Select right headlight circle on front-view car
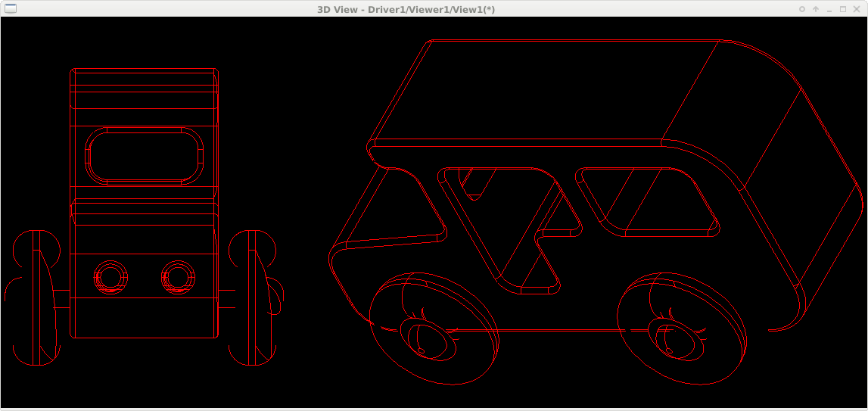The image size is (868, 411). coord(178,277)
